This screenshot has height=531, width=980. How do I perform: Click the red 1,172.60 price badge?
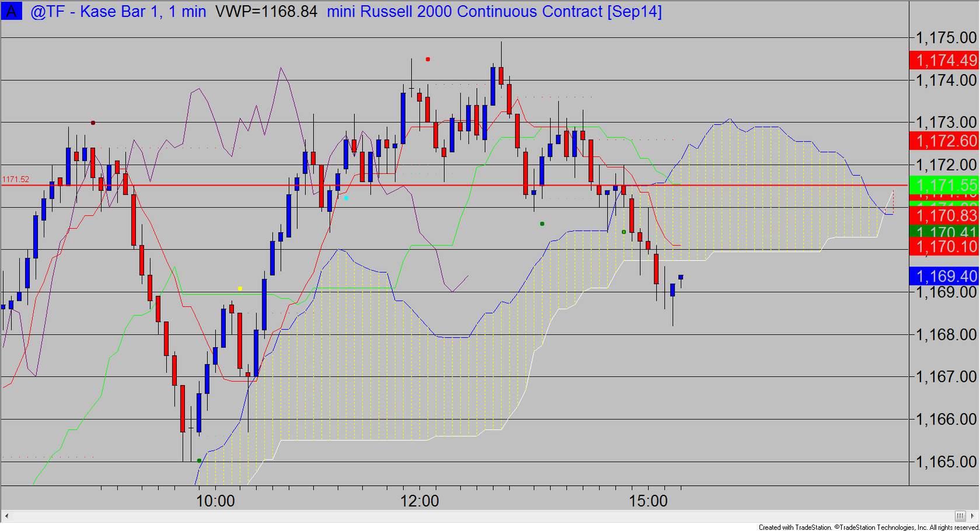[944, 141]
